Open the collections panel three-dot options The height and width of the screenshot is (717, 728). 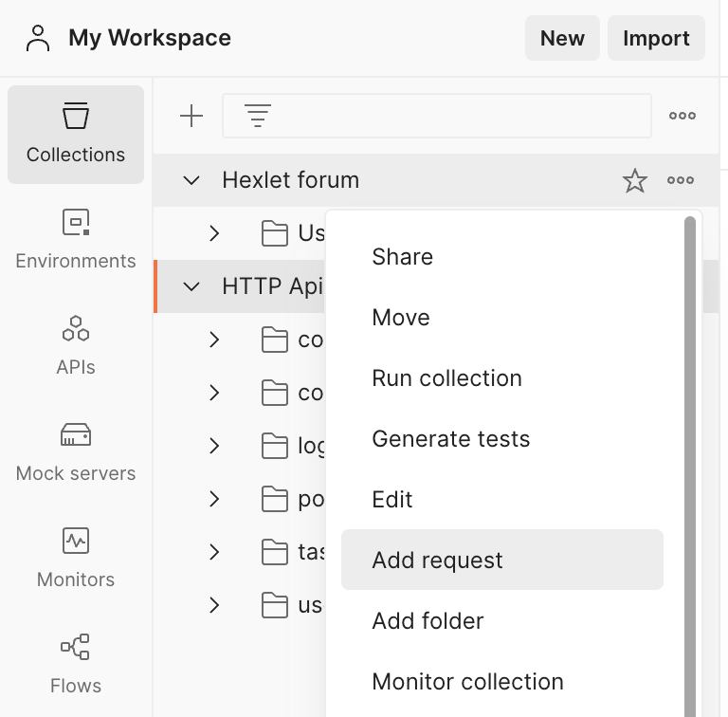click(682, 116)
